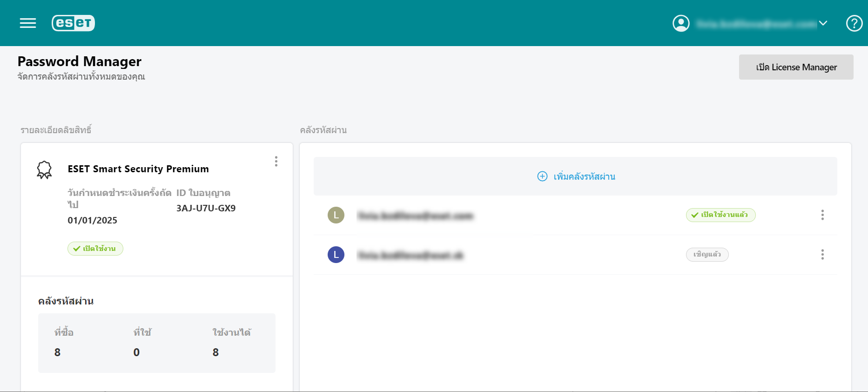868x392 pixels.
Task: Click the ID ใบอนุญาต label
Action: click(203, 193)
